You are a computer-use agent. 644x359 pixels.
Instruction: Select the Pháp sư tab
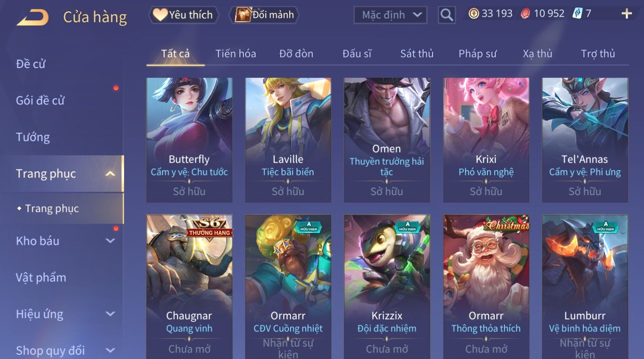(478, 54)
